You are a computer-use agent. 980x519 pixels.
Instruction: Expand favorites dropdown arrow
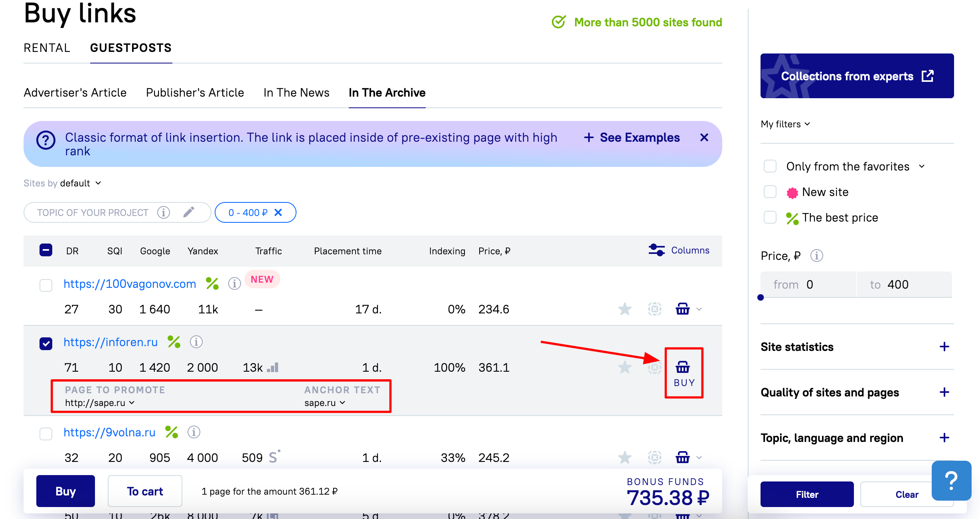tap(921, 166)
